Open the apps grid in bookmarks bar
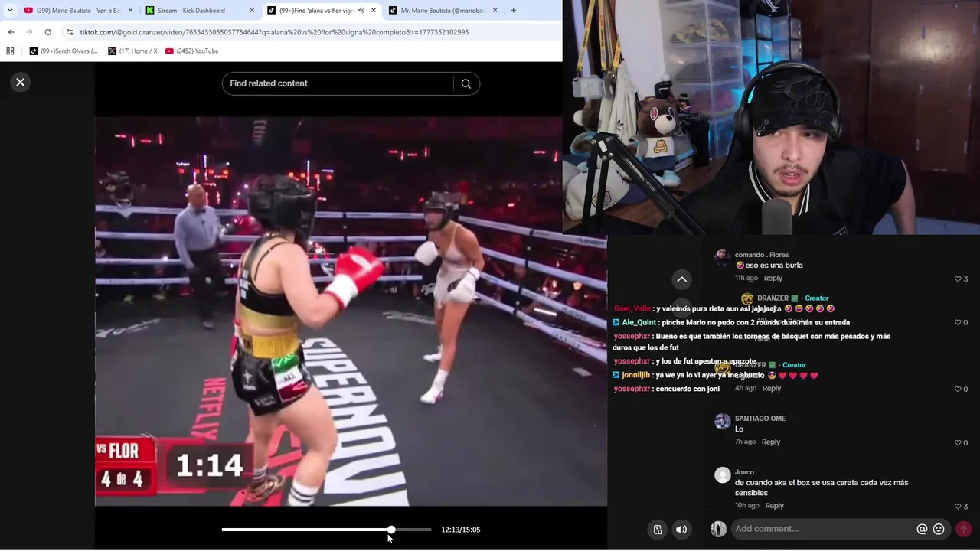 tap(10, 51)
